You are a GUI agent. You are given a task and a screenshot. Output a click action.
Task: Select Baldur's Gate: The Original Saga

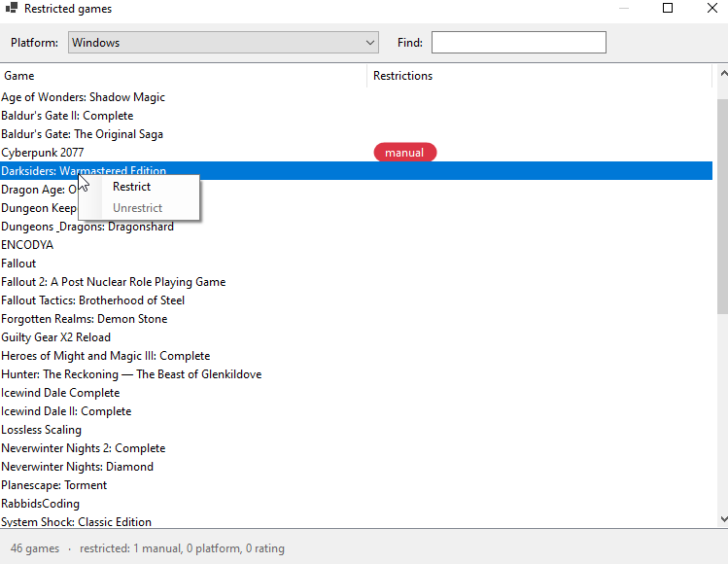356,134
